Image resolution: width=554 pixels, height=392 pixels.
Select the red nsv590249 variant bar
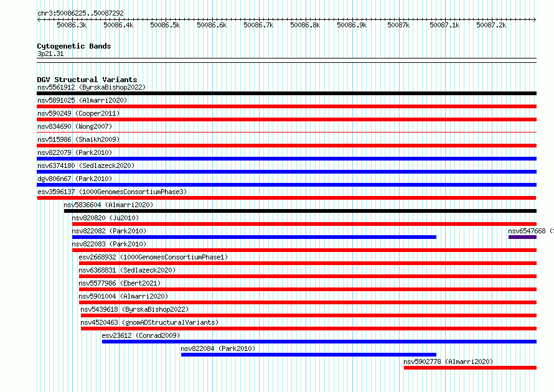coord(286,119)
